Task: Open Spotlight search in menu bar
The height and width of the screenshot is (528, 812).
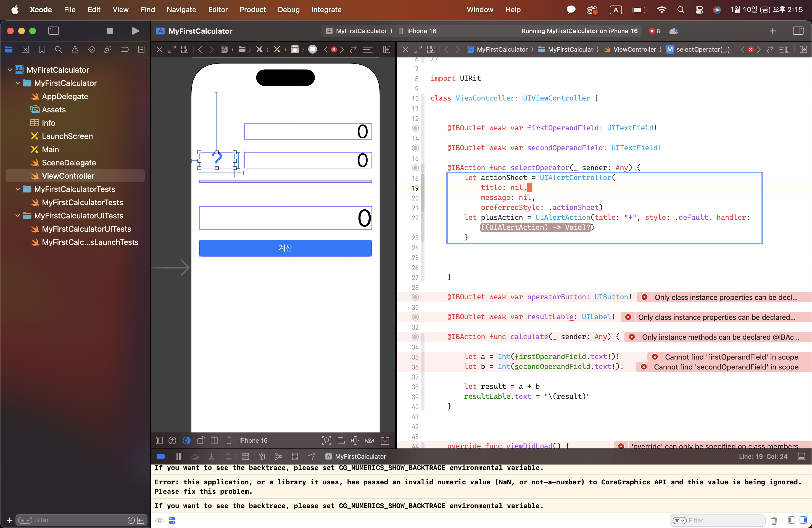Action: [681, 10]
